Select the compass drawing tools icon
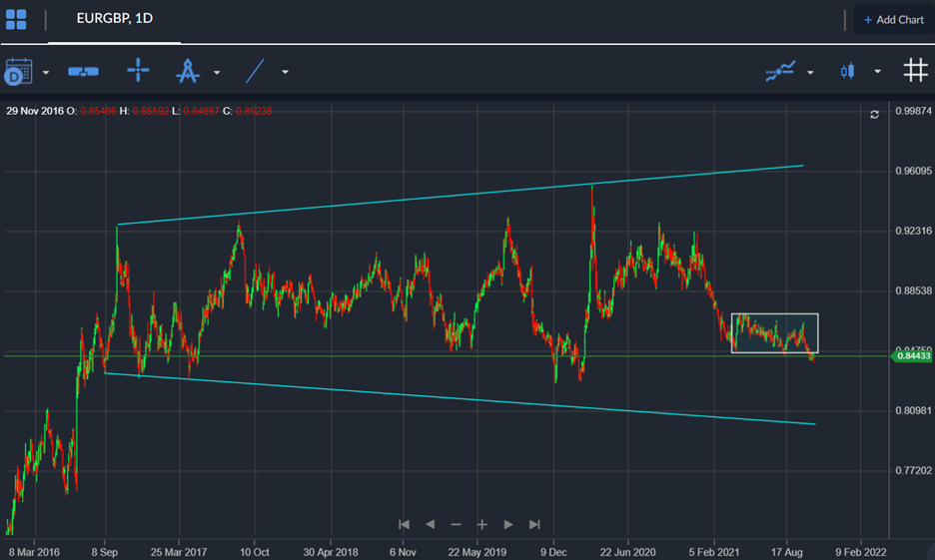The width and height of the screenshot is (935, 560). tap(188, 71)
